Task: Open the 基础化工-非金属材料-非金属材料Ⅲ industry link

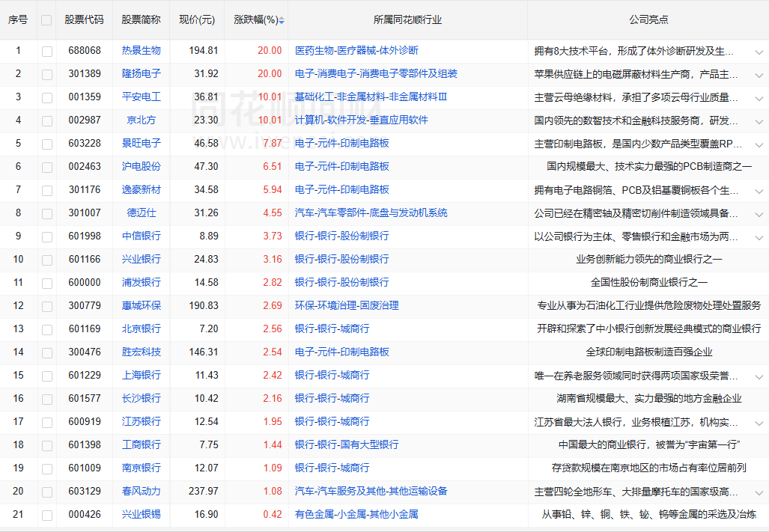Action: 371,97
